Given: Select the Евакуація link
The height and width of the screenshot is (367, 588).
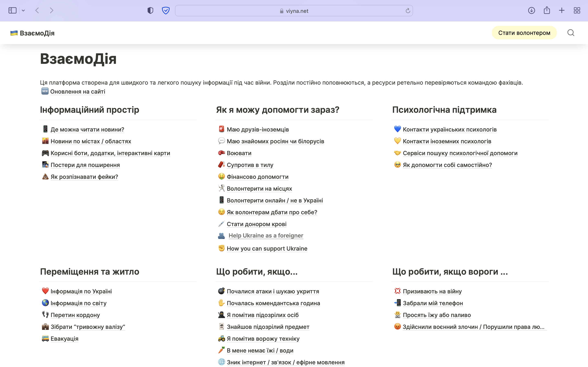Looking at the screenshot, I should (64, 339).
